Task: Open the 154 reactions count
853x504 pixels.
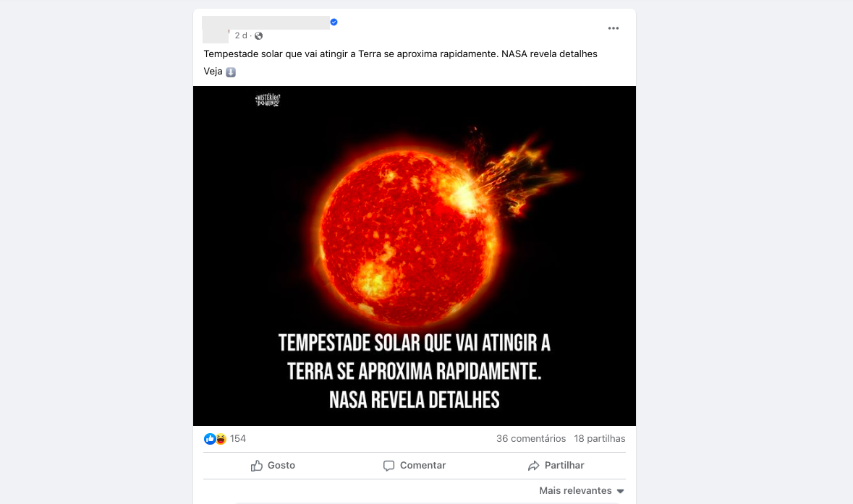Action: [x=238, y=439]
